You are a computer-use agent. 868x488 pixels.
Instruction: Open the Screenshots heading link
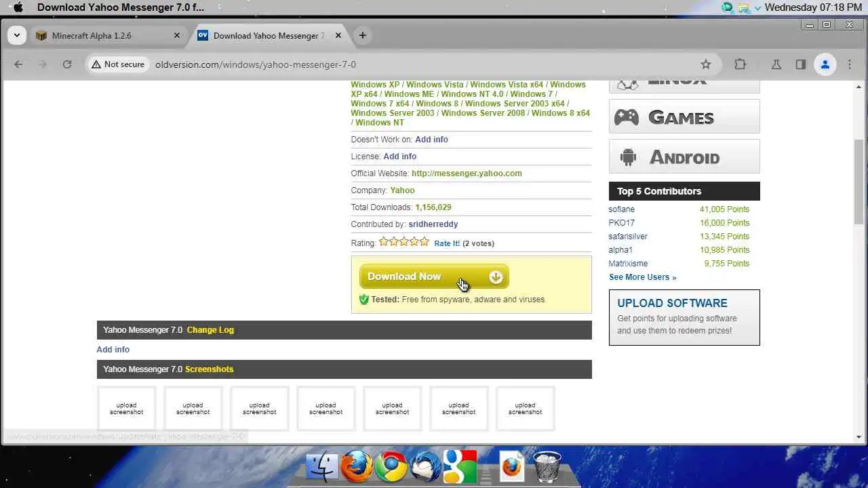coord(209,369)
